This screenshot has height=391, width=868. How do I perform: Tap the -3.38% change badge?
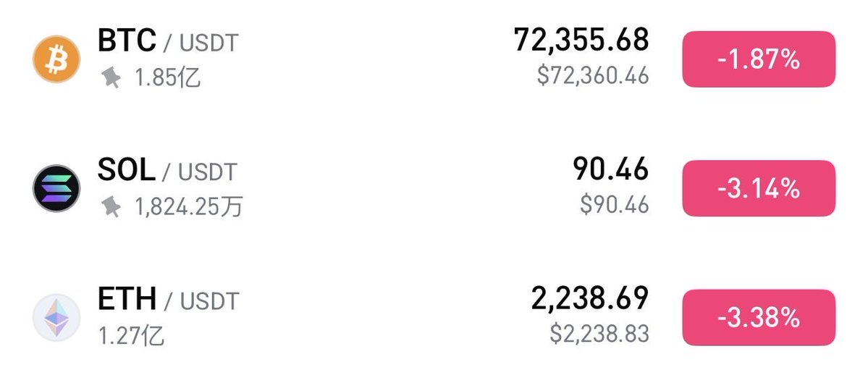point(758,317)
